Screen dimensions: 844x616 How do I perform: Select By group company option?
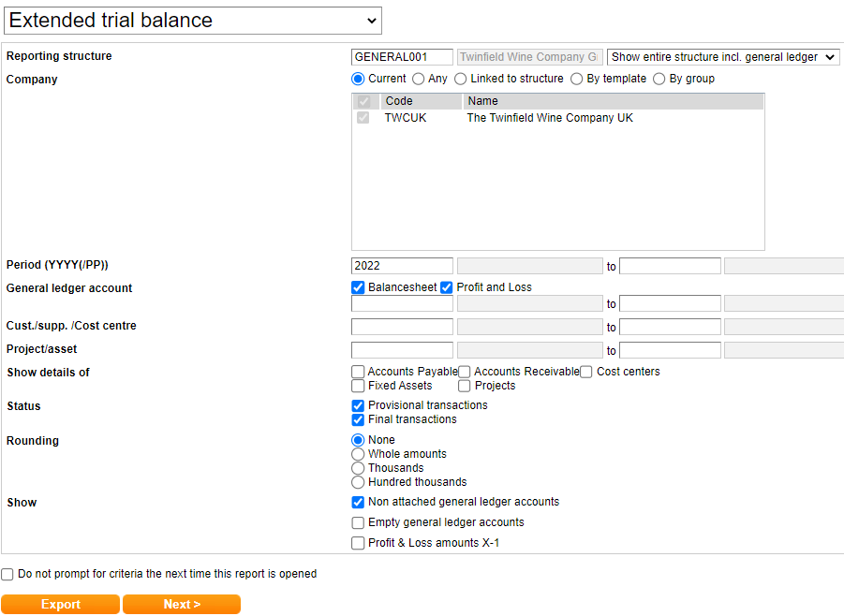(x=659, y=79)
